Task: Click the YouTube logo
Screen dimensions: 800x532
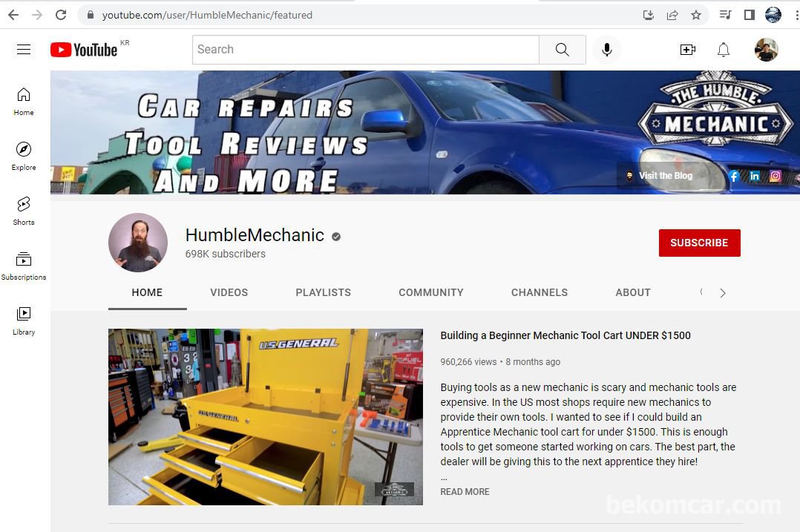Action: point(84,50)
